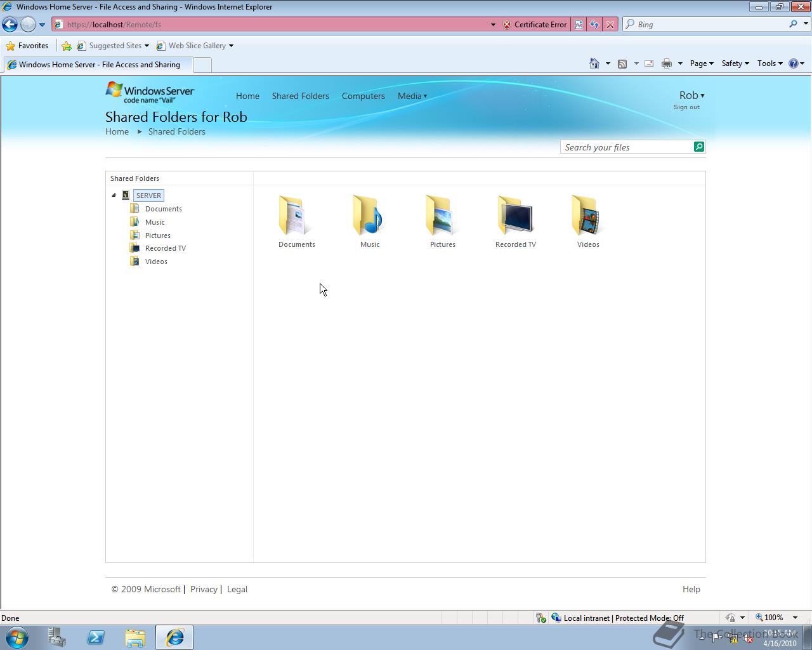Open the Safety menu
The width and height of the screenshot is (812, 650).
pos(735,63)
